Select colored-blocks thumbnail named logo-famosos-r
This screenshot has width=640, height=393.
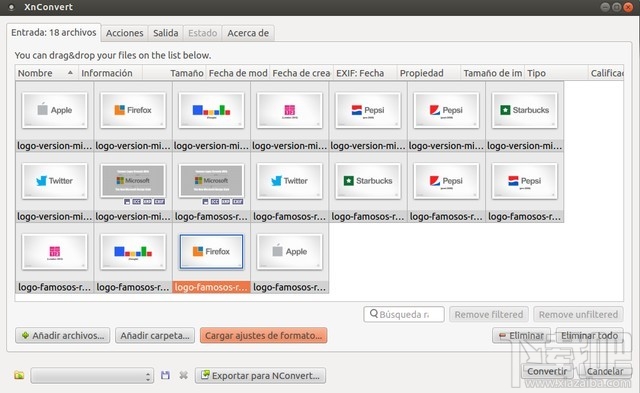pyautogui.click(x=133, y=251)
